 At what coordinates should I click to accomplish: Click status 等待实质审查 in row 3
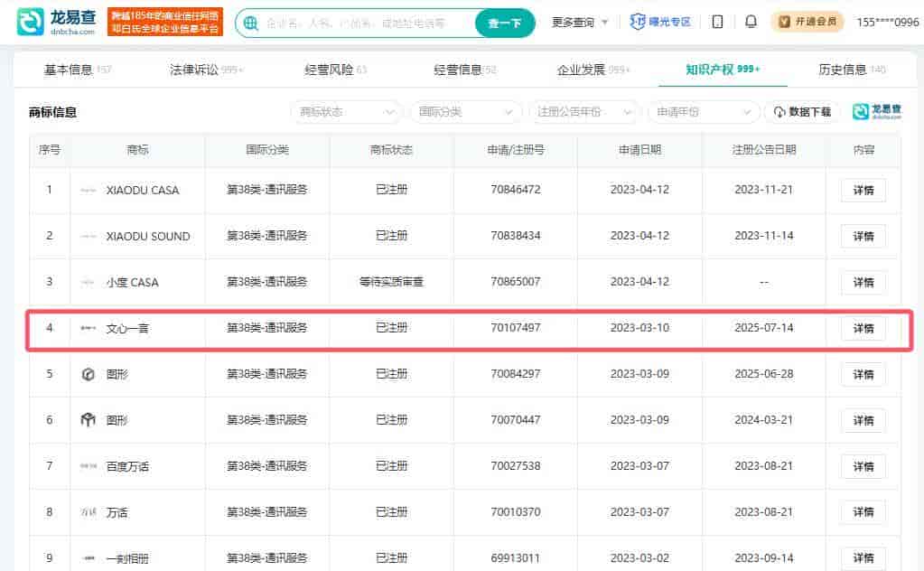pyautogui.click(x=391, y=282)
